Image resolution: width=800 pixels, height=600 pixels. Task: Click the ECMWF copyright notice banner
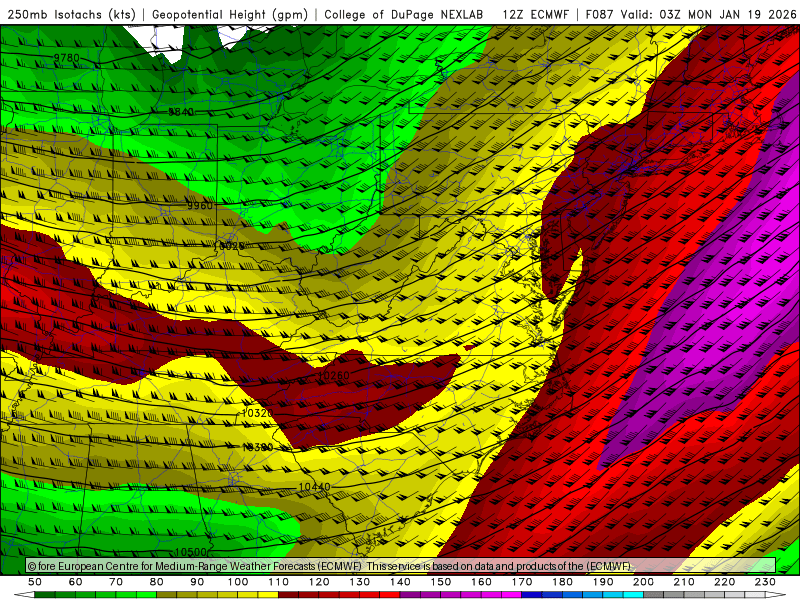401,566
